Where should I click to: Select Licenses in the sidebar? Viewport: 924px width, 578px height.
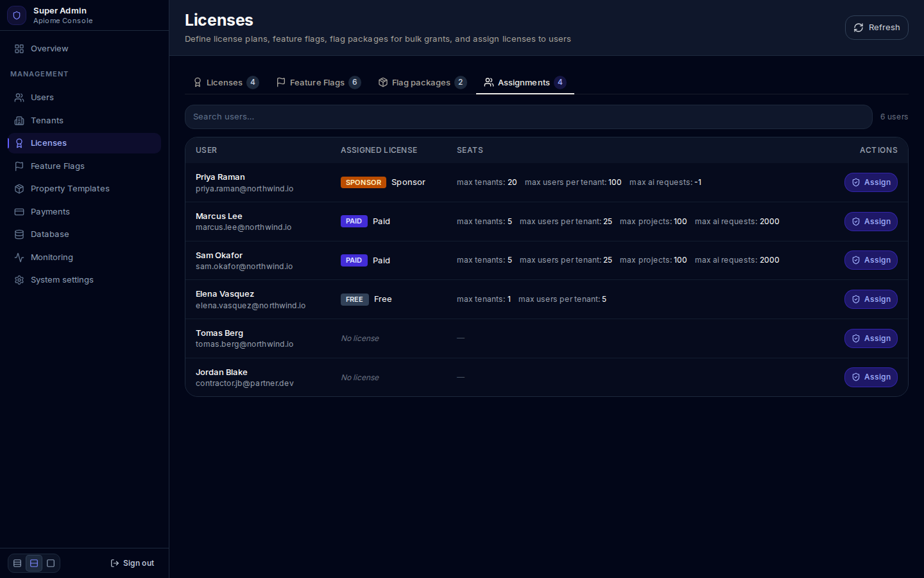click(x=84, y=143)
